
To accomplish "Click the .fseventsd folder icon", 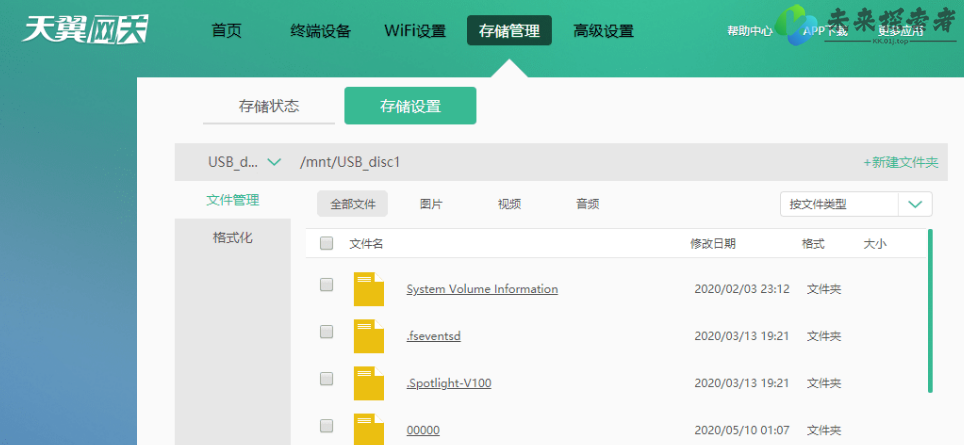I will [369, 336].
